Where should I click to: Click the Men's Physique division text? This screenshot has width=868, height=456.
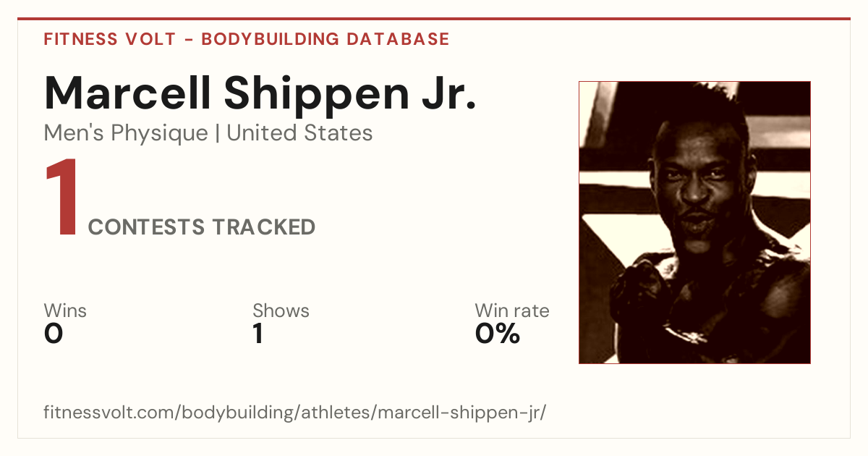126,133
